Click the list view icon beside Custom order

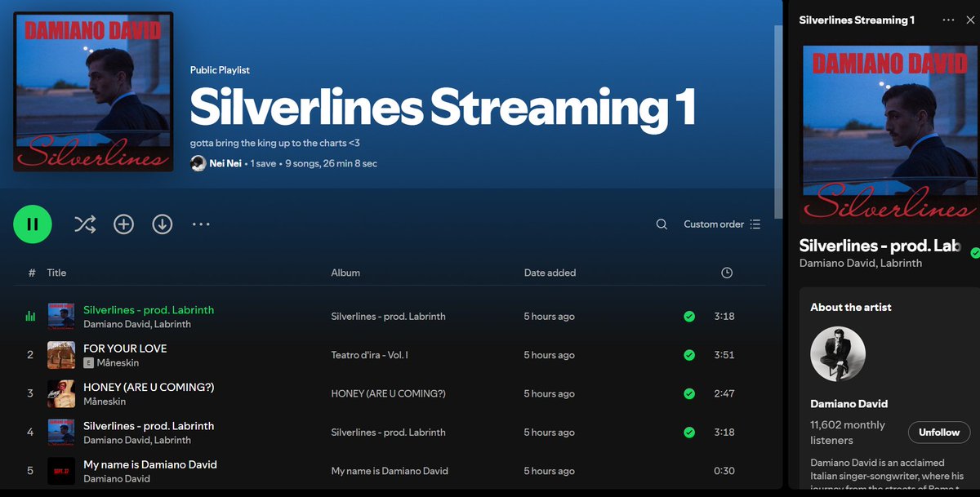[x=755, y=224]
